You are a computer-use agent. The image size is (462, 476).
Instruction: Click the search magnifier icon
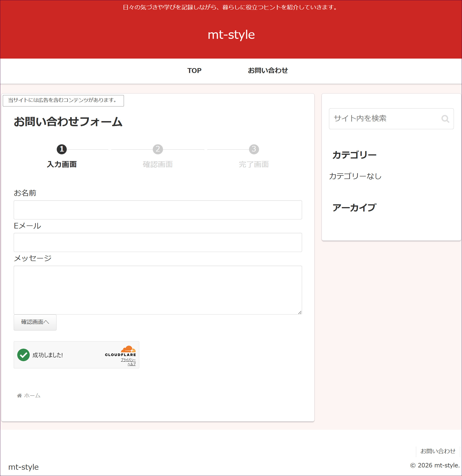tap(445, 119)
